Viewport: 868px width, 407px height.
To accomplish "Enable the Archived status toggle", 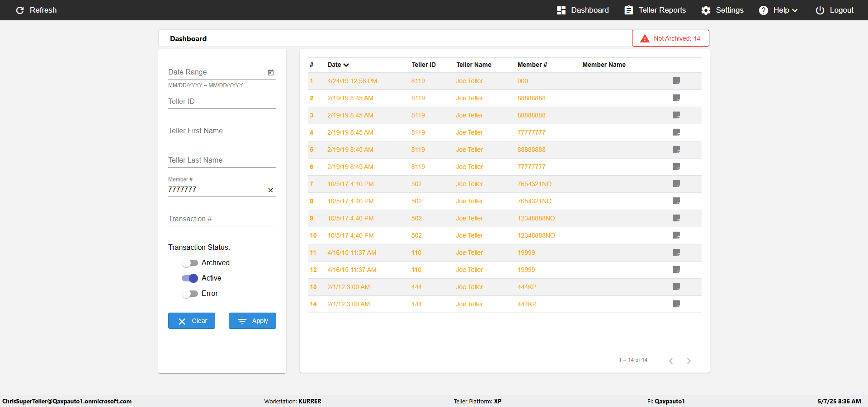I will pos(190,263).
